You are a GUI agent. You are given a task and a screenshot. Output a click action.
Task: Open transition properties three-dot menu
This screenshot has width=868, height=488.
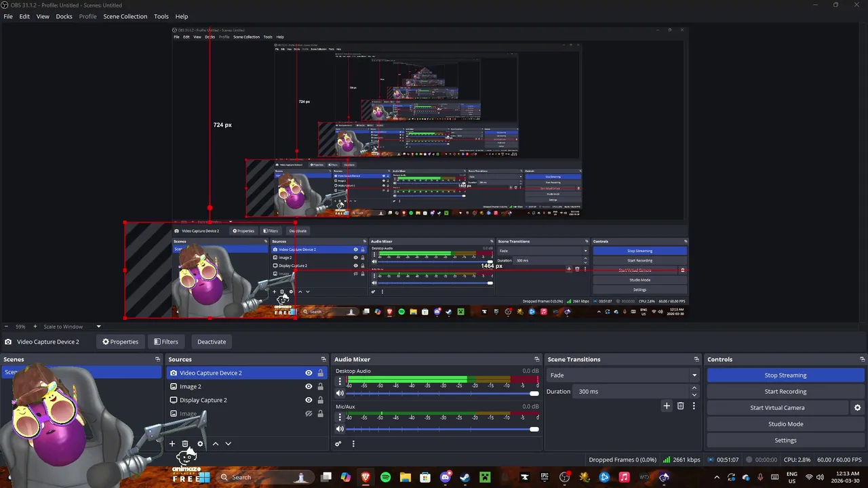click(x=694, y=406)
